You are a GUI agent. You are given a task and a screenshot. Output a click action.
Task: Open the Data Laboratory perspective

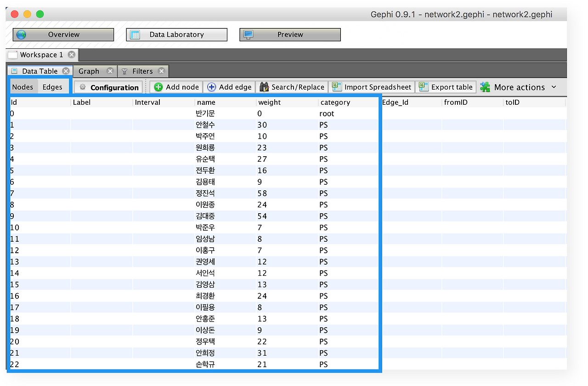[177, 34]
